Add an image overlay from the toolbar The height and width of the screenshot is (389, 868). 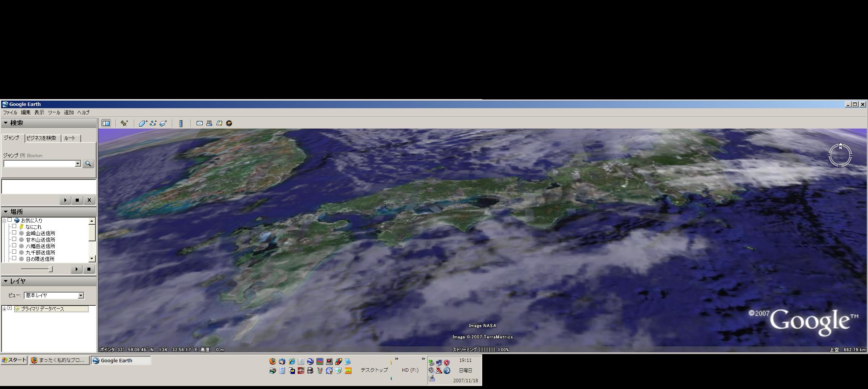pyautogui.click(x=163, y=123)
